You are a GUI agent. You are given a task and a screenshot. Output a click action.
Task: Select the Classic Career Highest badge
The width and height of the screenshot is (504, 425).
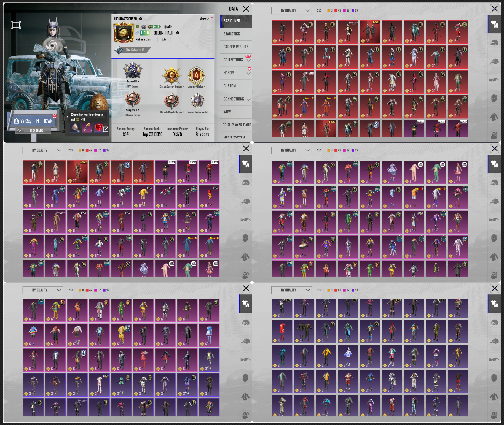pyautogui.click(x=171, y=75)
